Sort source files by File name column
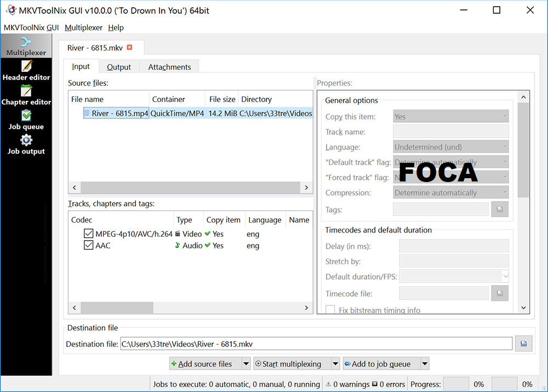 (109, 99)
